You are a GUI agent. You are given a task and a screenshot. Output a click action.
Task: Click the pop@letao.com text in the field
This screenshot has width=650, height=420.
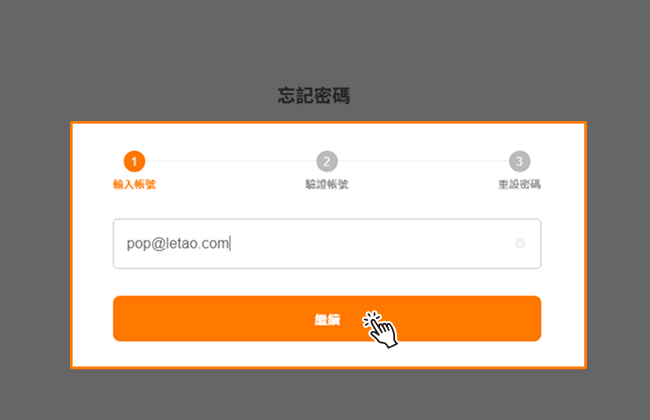pos(178,243)
